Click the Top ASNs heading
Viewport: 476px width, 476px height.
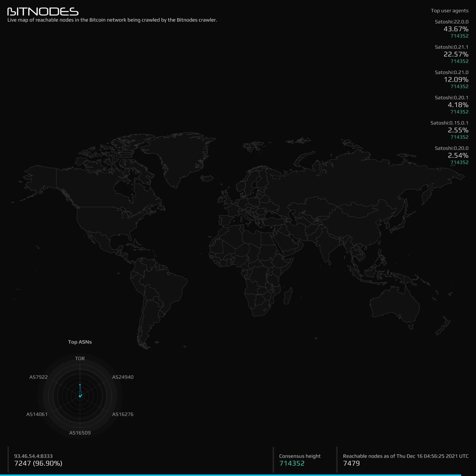click(80, 342)
